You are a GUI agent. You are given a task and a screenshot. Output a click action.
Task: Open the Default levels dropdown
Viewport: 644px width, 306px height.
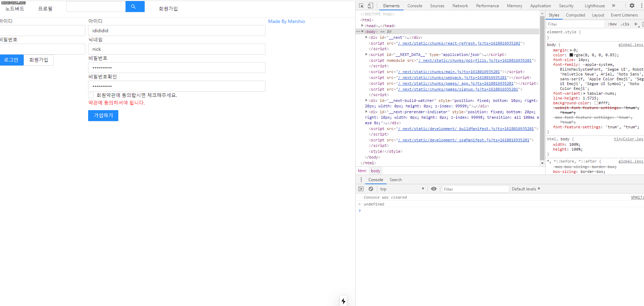pos(526,189)
